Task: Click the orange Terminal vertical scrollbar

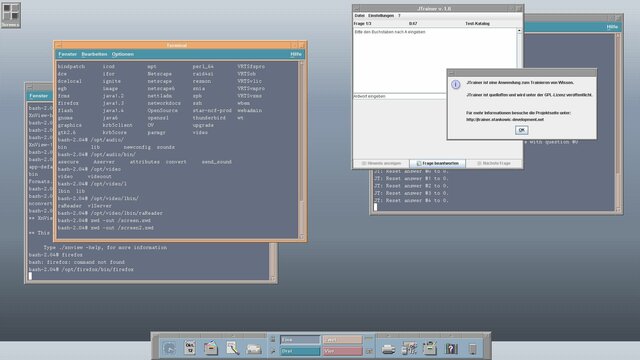Action: coord(302,150)
